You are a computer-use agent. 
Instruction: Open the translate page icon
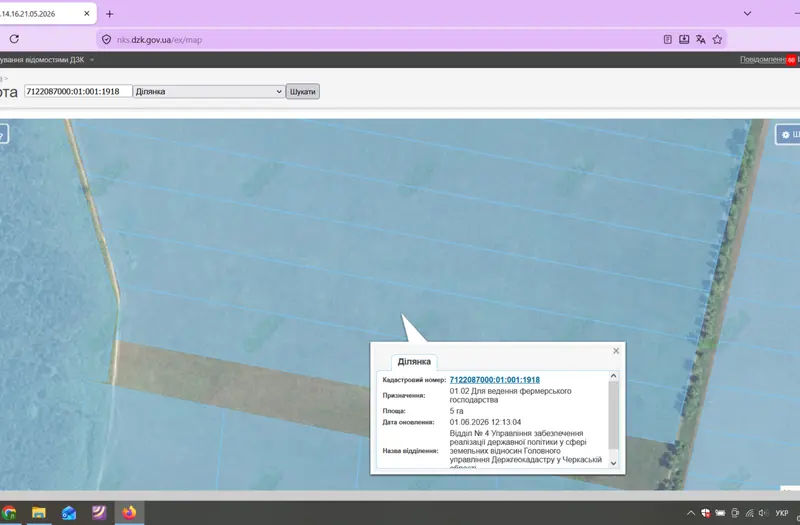pyautogui.click(x=701, y=39)
